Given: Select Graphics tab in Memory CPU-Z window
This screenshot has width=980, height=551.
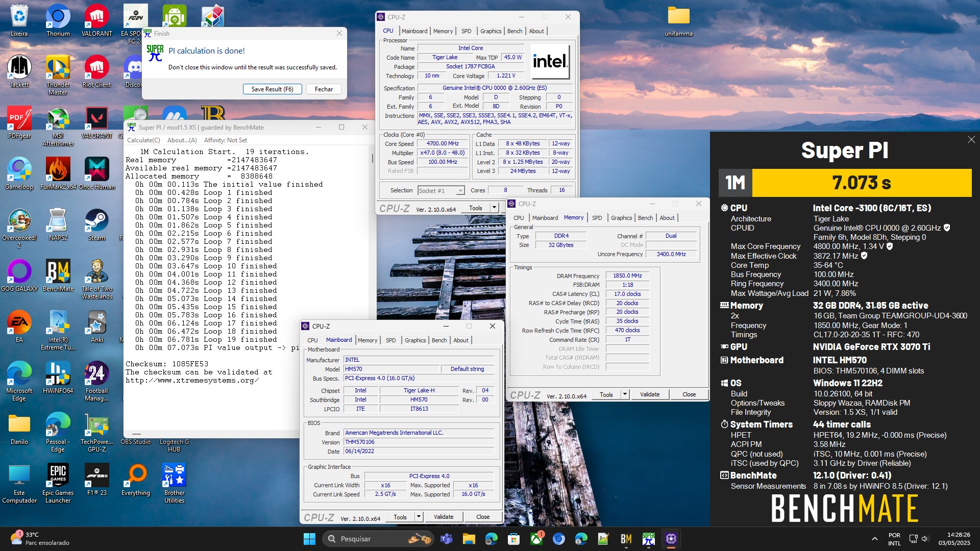Looking at the screenshot, I should [x=621, y=218].
